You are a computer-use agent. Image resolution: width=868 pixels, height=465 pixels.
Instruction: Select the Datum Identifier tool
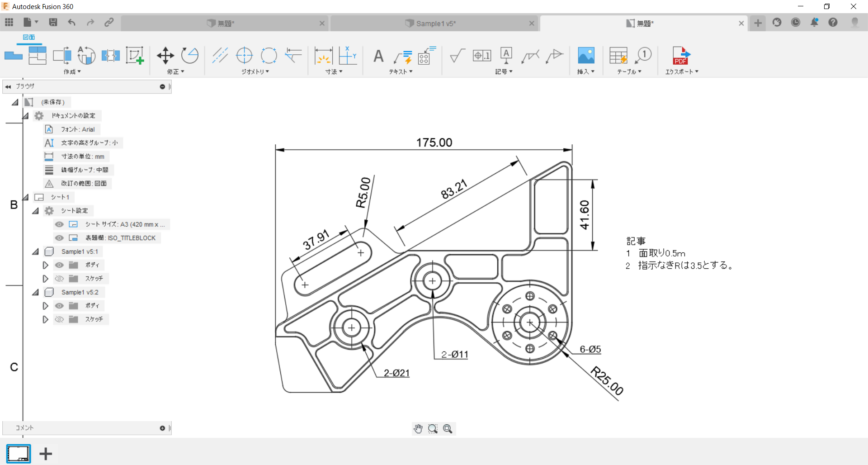click(506, 56)
